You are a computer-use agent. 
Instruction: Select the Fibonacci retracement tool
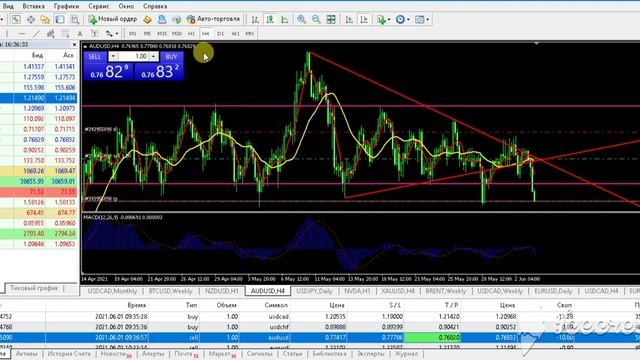[65, 33]
